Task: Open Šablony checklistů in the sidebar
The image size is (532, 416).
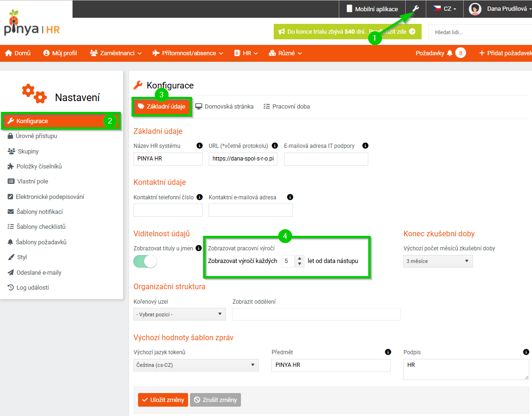Action: click(x=36, y=226)
